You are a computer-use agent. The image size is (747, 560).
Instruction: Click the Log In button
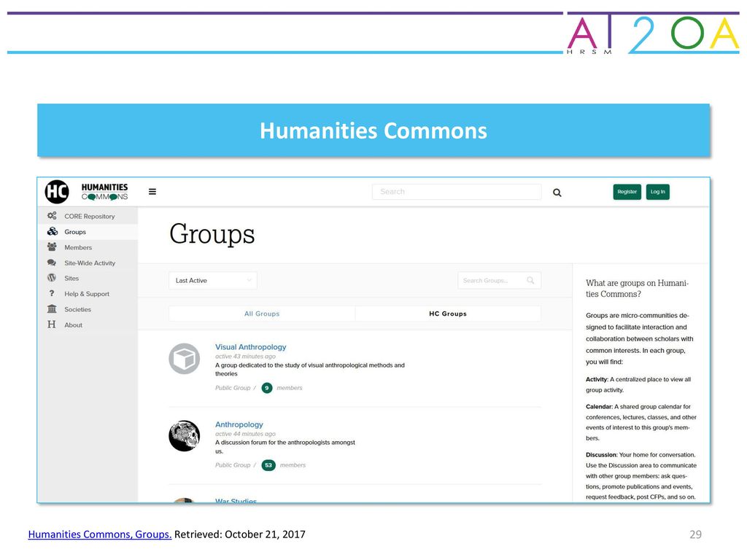tap(658, 192)
